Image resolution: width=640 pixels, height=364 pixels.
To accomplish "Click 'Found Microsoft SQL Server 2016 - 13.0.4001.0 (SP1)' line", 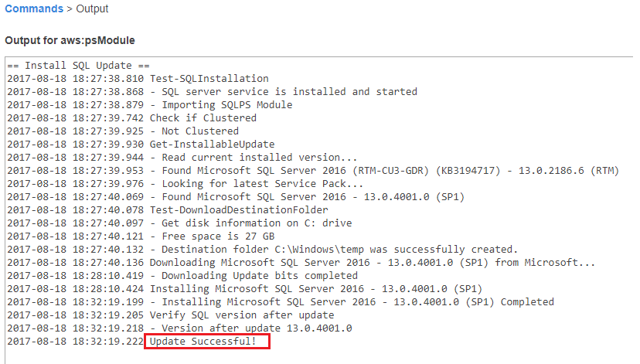I will point(236,197).
